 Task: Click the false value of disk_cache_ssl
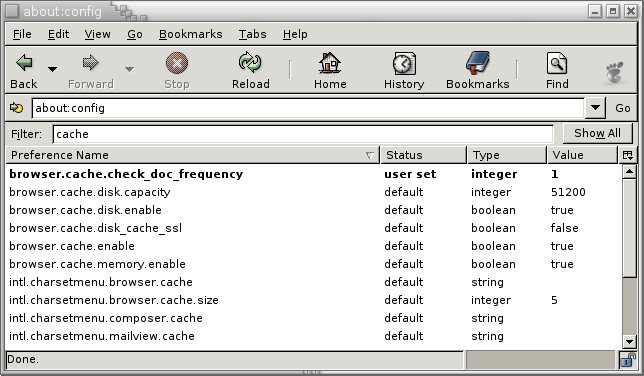564,228
